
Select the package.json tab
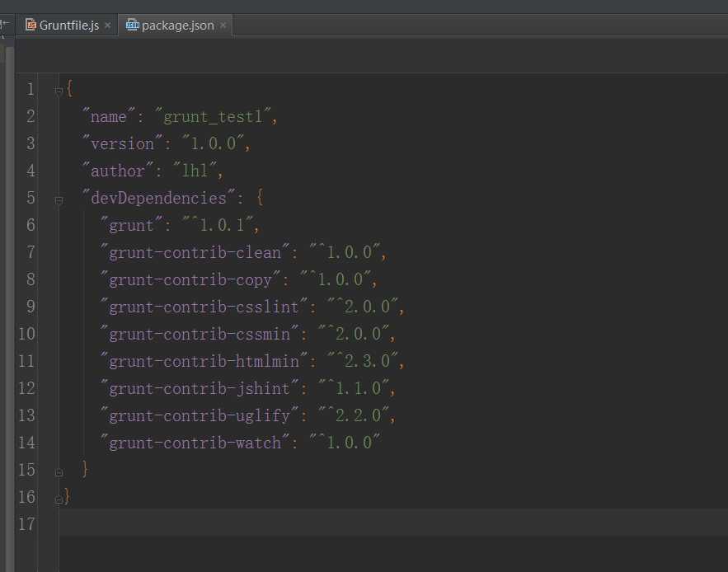click(177, 25)
